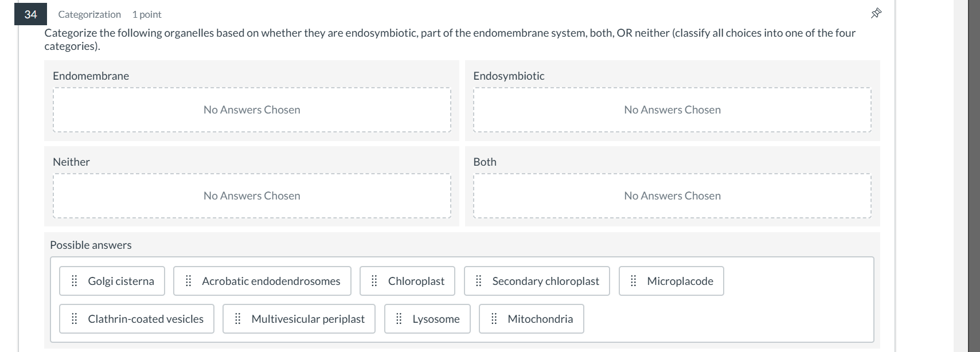Click the Neither drop zone
980x352 pixels.
coord(251,195)
